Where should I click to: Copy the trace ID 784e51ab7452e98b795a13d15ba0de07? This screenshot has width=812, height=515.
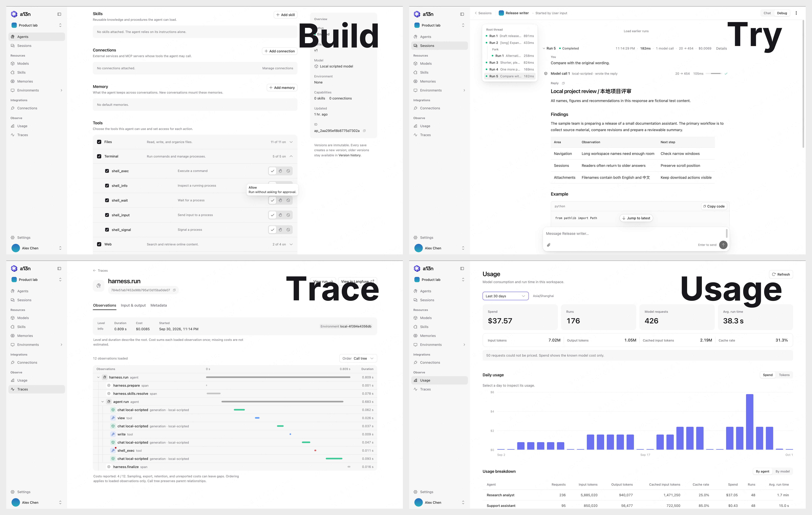pyautogui.click(x=174, y=290)
